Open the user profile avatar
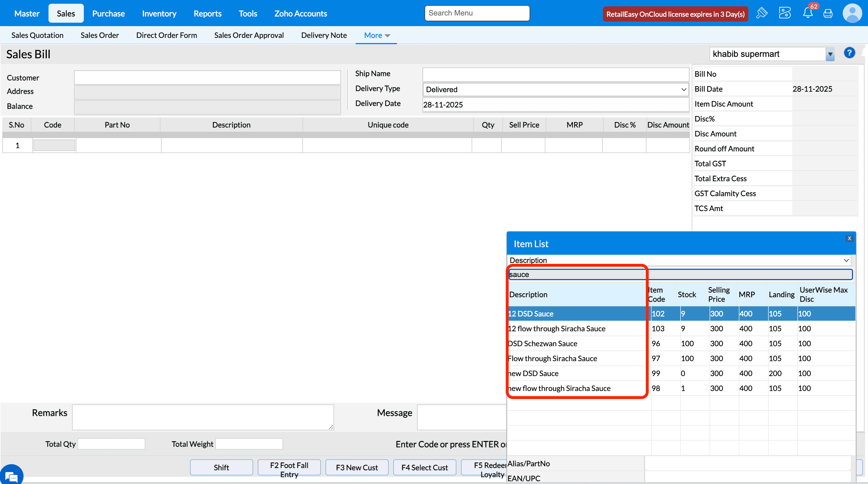 tap(852, 13)
